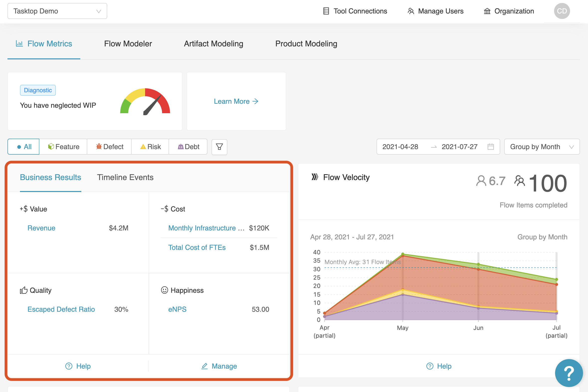Select the Flow Metrics tab
Viewport: 588px width, 392px height.
coord(44,44)
